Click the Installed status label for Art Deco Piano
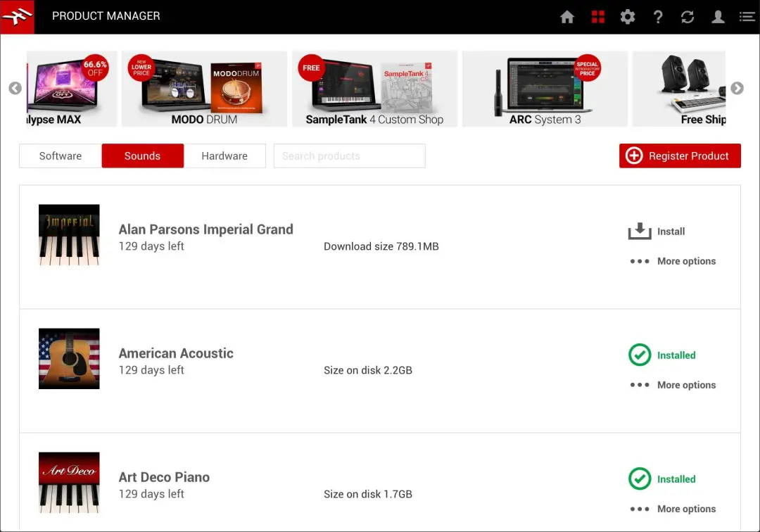The width and height of the screenshot is (760, 532). pyautogui.click(x=676, y=479)
